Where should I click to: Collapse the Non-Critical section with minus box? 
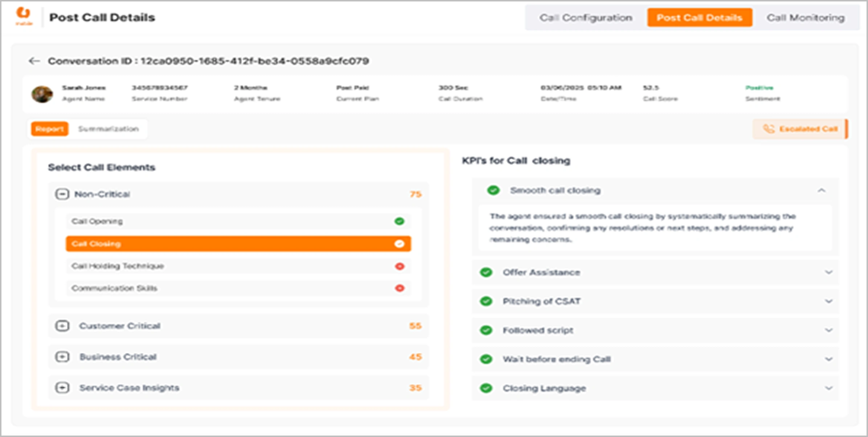coord(62,194)
